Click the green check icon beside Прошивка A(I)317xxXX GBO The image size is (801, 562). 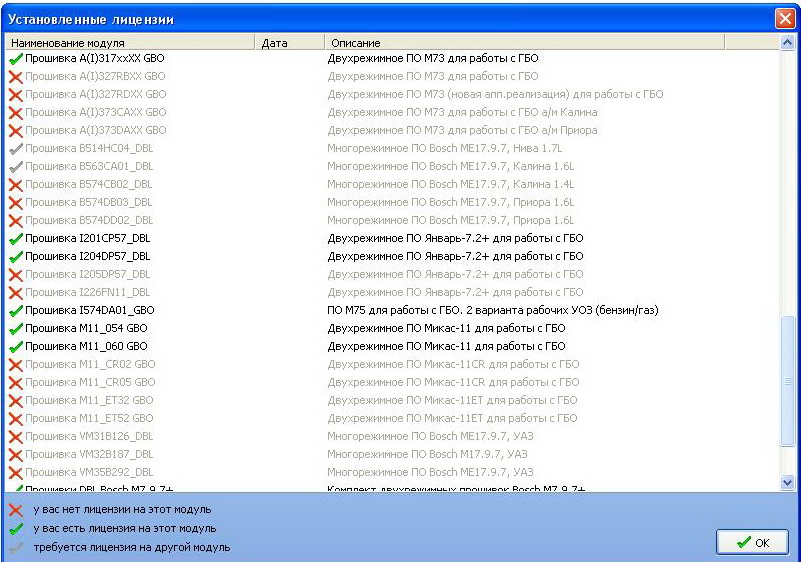[16, 59]
